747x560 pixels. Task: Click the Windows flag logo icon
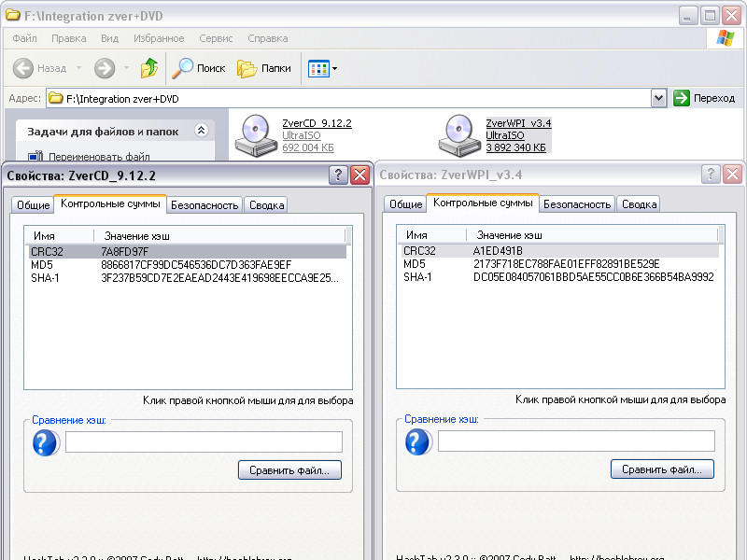726,38
